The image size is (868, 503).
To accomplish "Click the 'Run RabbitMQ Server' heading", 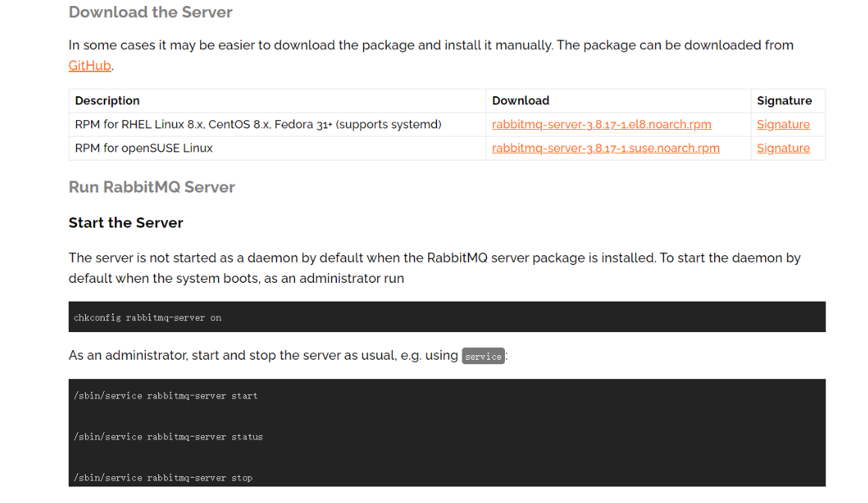I will pos(152,187).
